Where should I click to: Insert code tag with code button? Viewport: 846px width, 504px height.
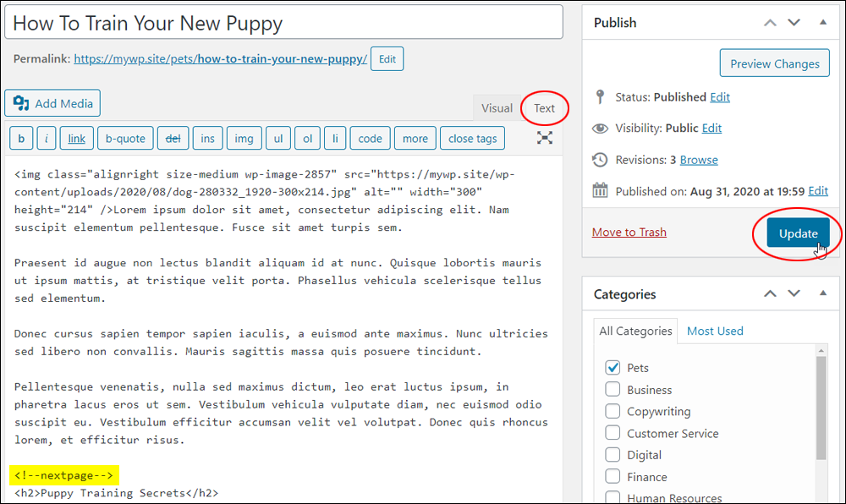click(x=371, y=139)
